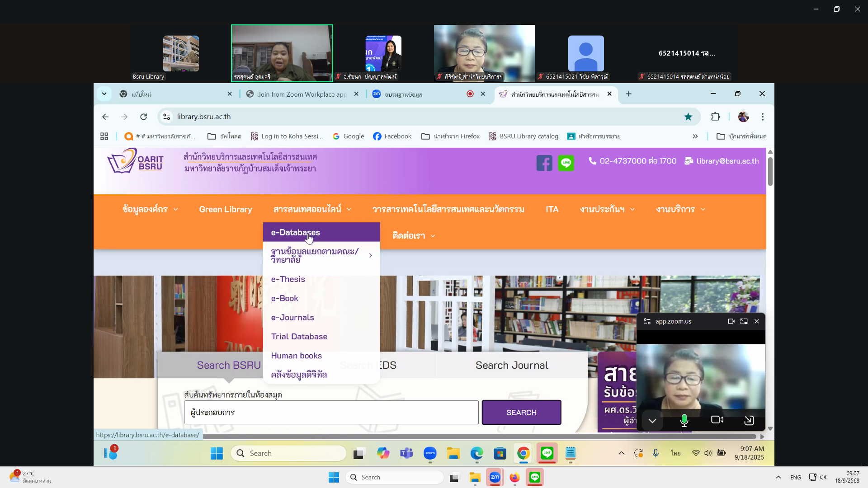Close the app.zoom.us picture-in-picture window
The image size is (868, 488).
[x=757, y=322]
